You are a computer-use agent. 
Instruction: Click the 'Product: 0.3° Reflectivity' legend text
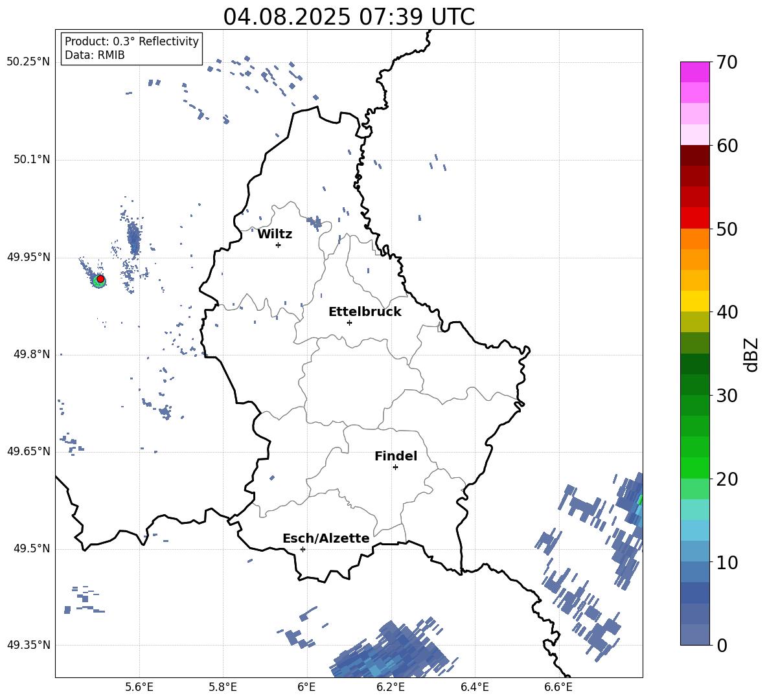tap(132, 41)
